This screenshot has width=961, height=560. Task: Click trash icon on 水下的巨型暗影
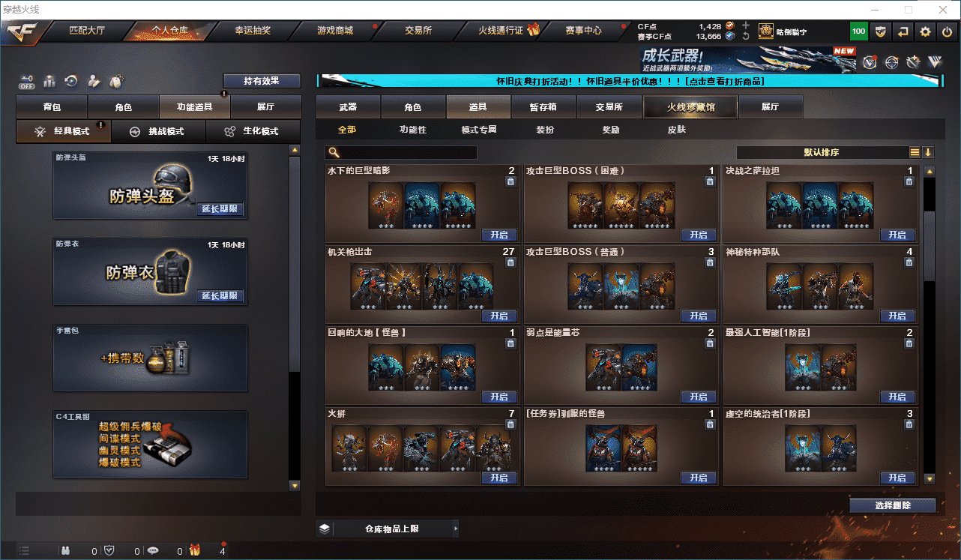click(x=510, y=181)
